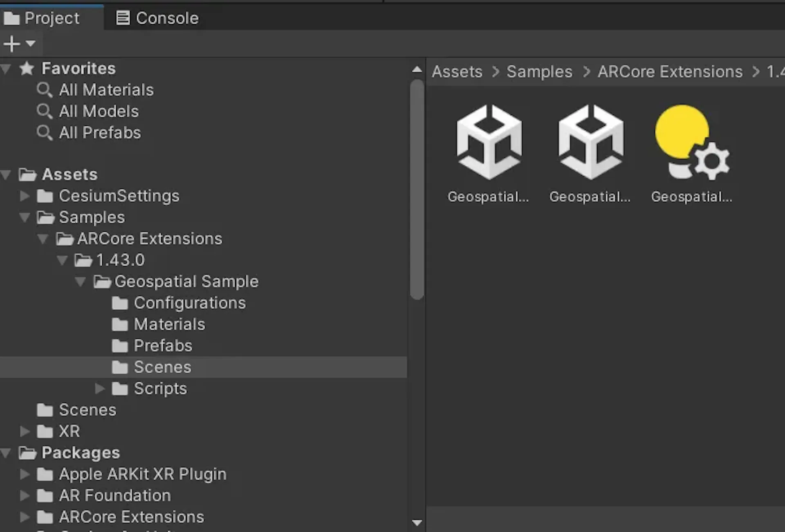Click ARCore Extensions in the breadcrumb path
This screenshot has height=532, width=785.
click(x=670, y=72)
